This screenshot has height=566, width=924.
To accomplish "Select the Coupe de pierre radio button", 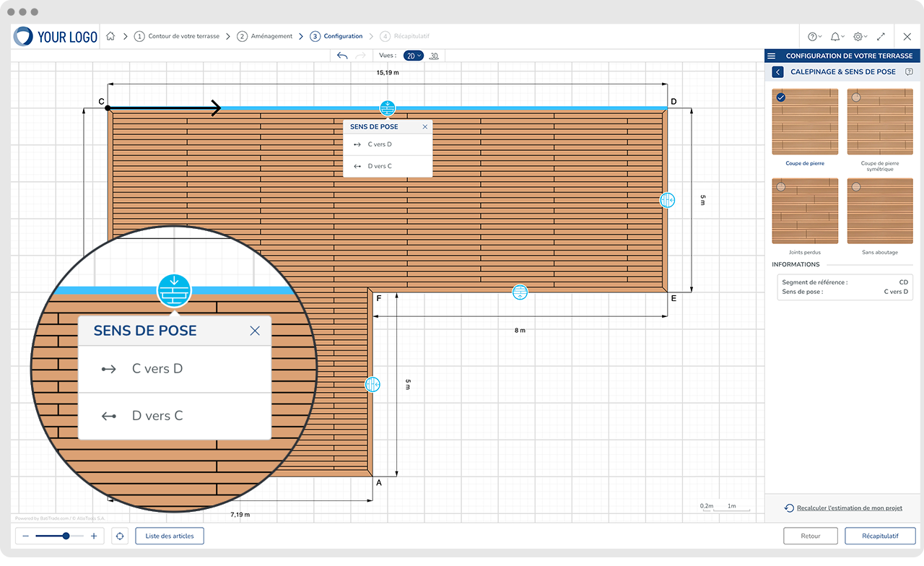I will tap(781, 97).
